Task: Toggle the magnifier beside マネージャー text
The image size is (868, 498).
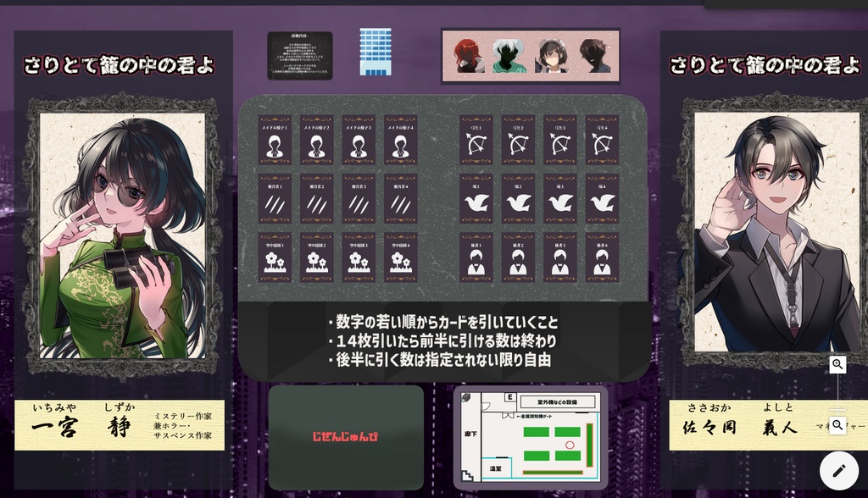Action: point(838,424)
